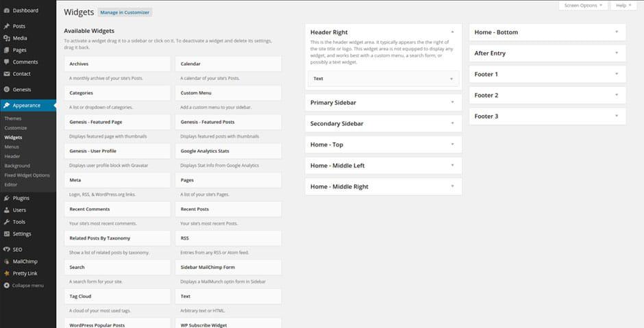Select Widgets submenu item
This screenshot has width=644, height=328.
[x=13, y=138]
